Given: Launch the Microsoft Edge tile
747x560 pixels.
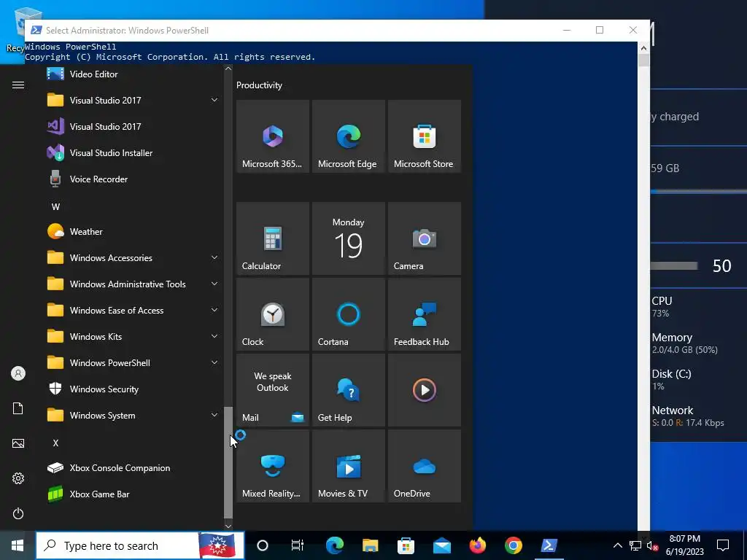Looking at the screenshot, I should click(x=348, y=136).
